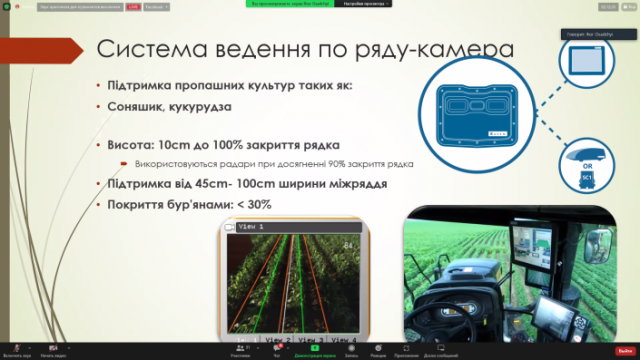
Task: Switch layout with the View button
Action: point(629,7)
